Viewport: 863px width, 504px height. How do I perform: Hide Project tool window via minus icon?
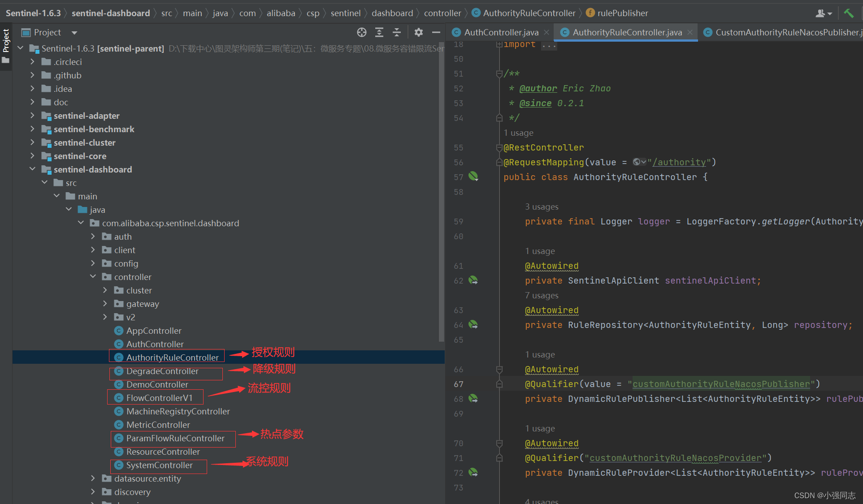click(x=436, y=32)
